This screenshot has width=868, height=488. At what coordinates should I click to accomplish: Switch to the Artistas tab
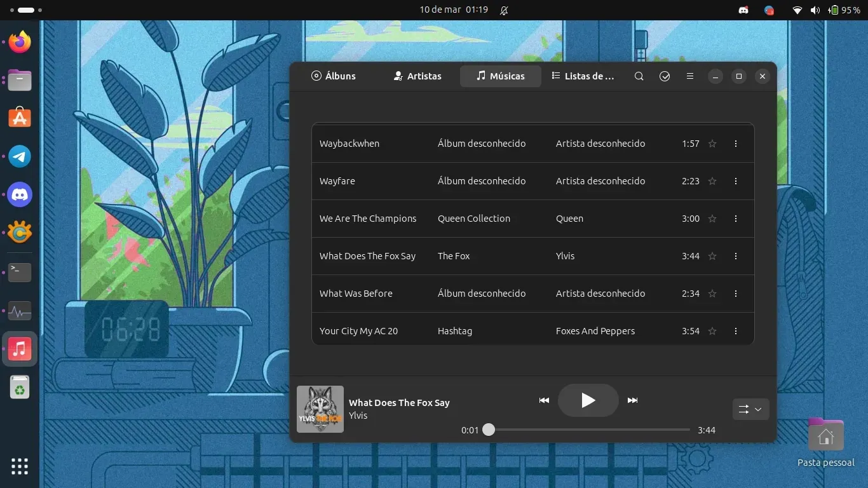click(x=417, y=76)
